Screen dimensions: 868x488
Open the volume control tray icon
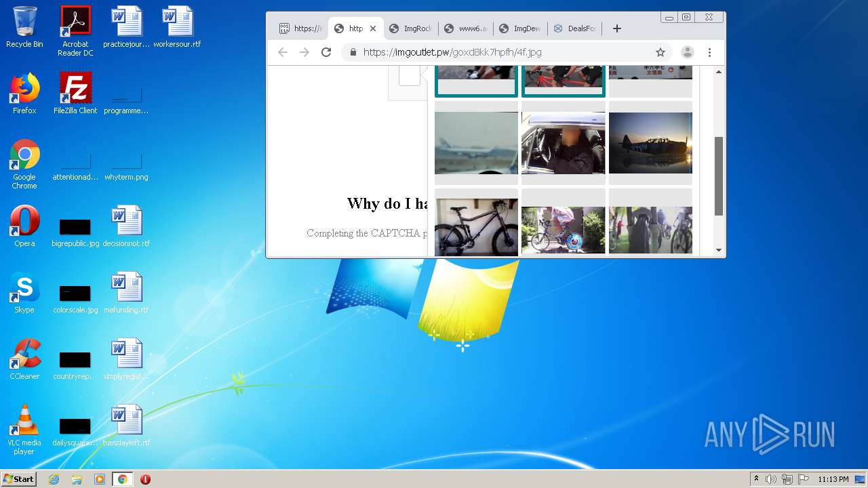(771, 479)
